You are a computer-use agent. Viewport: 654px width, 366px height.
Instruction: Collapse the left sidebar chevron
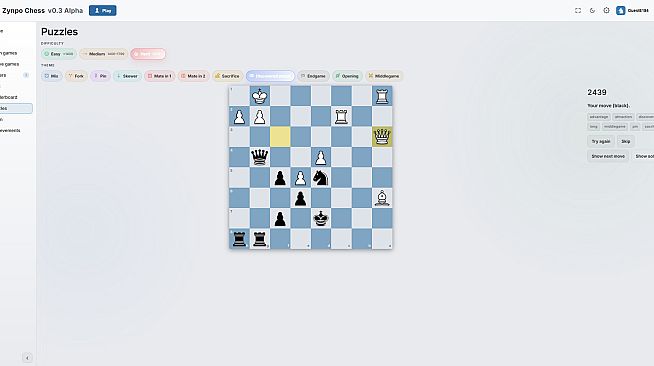(x=27, y=358)
